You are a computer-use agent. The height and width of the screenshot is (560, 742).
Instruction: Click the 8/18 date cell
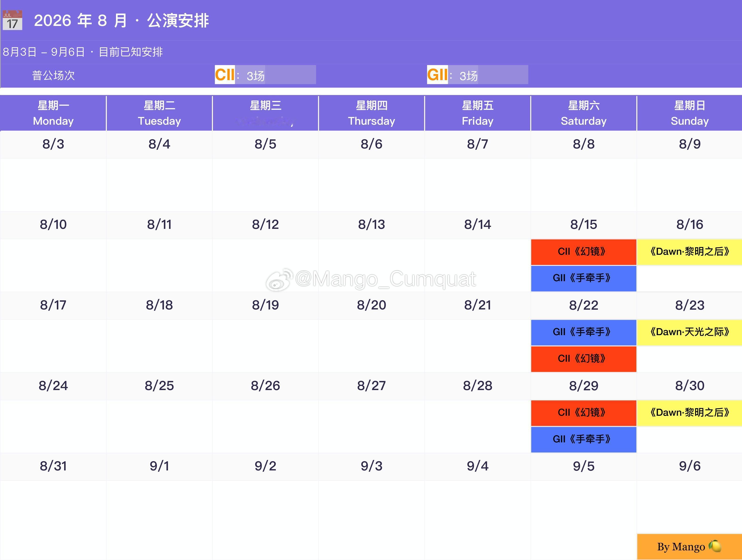pos(159,305)
